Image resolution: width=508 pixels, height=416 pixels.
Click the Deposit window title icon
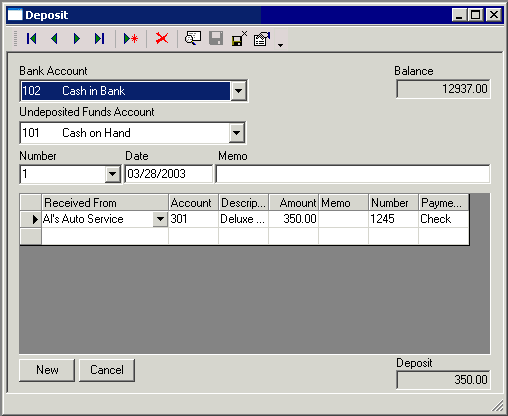[15, 15]
